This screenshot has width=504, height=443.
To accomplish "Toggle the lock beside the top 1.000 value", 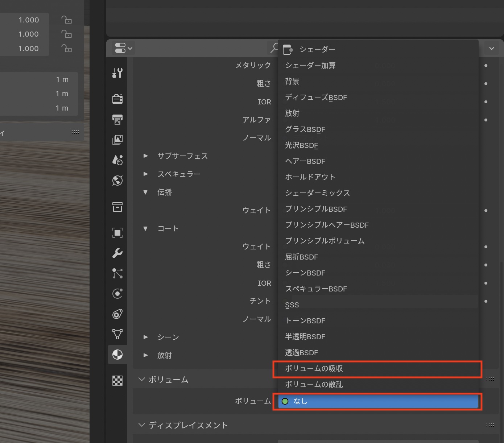I will (x=66, y=20).
